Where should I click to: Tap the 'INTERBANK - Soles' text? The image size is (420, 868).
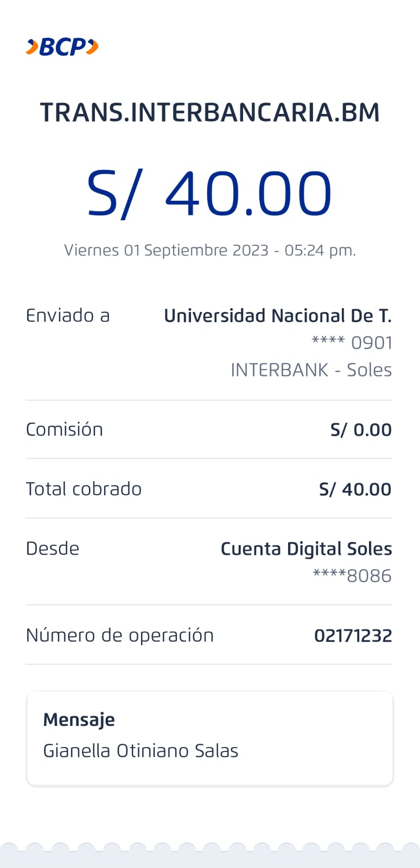[311, 370]
